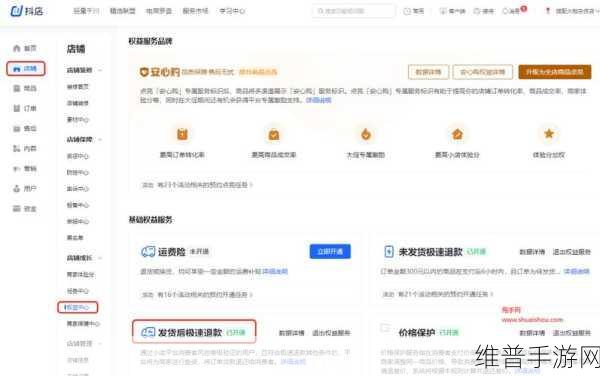Open 电商罗盘 in the top navigation
The height and width of the screenshot is (376, 600).
pos(159,11)
